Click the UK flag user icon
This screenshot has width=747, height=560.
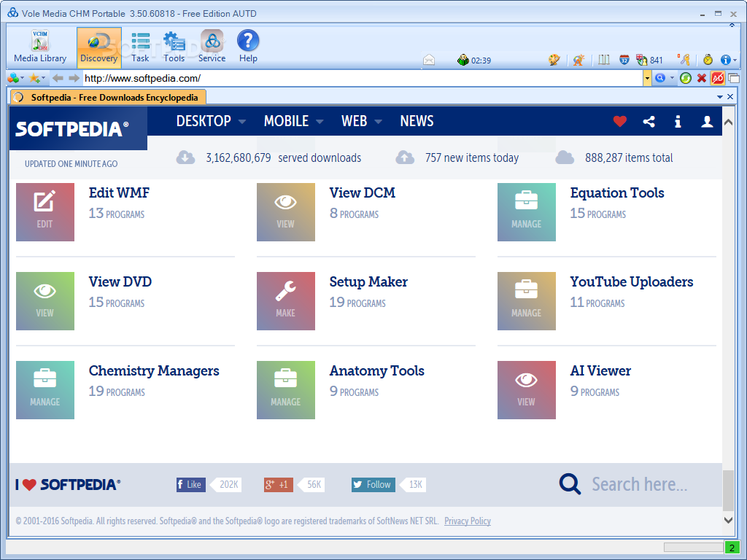[642, 60]
